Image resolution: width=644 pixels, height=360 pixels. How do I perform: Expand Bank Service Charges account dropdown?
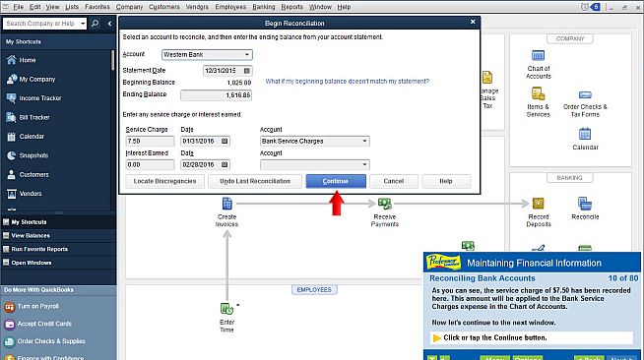(x=364, y=141)
